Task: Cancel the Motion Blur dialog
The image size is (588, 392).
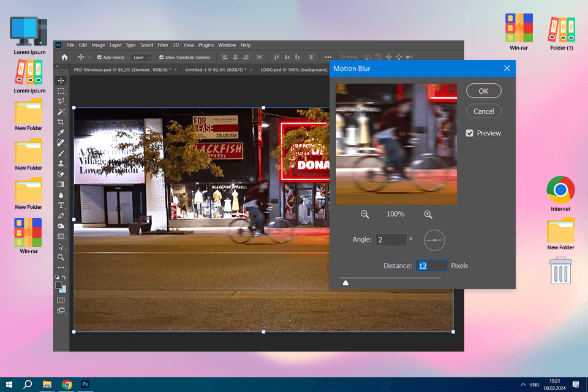Action: [483, 111]
